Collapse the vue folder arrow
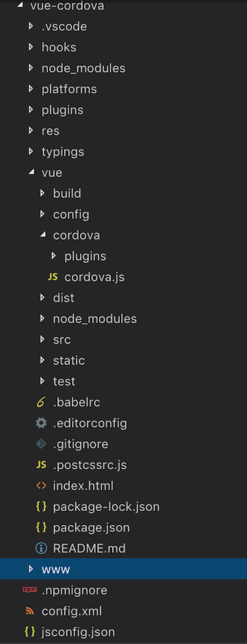The width and height of the screenshot is (247, 644). pos(31,172)
